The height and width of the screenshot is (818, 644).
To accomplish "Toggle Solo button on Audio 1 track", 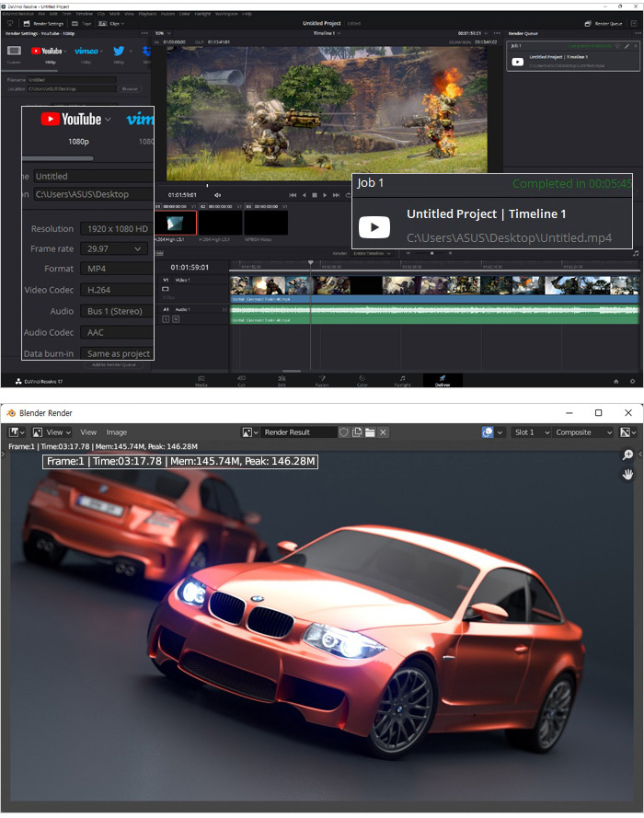I will pos(166,318).
